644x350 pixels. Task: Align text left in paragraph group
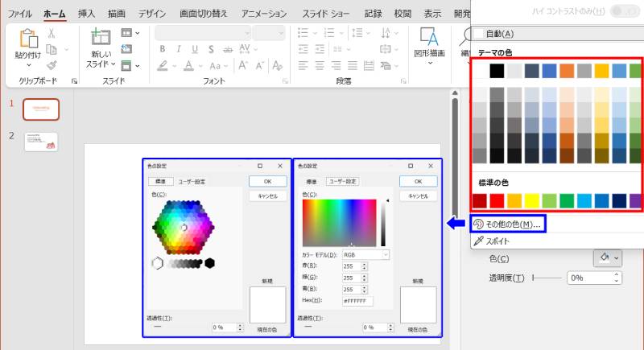pyautogui.click(x=303, y=66)
